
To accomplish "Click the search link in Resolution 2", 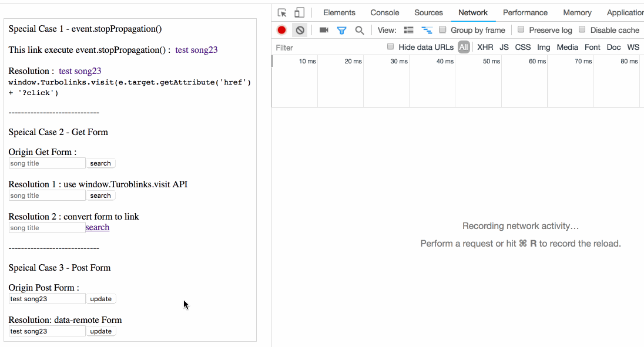I will (x=98, y=227).
